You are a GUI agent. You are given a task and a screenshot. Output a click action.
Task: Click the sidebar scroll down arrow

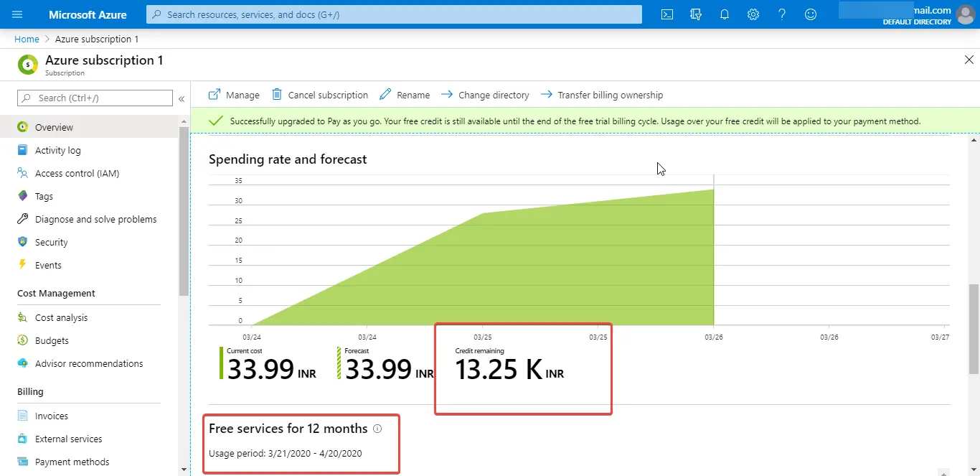pos(184,469)
